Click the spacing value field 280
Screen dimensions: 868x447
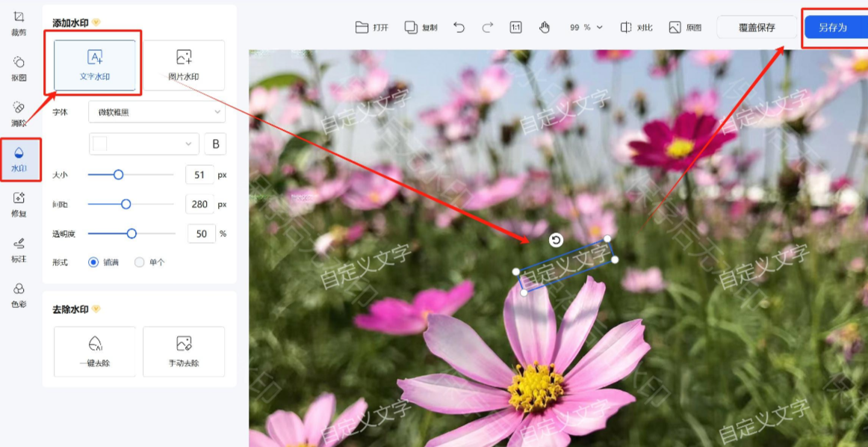[200, 204]
